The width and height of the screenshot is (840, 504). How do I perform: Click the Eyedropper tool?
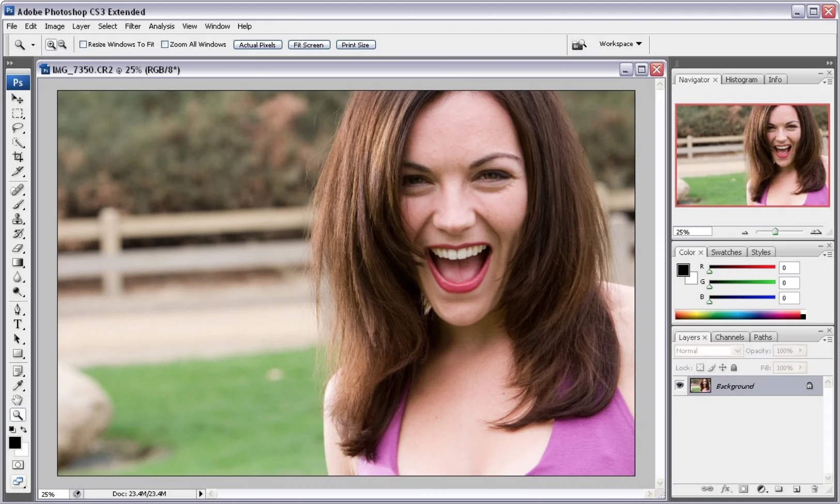point(18,386)
